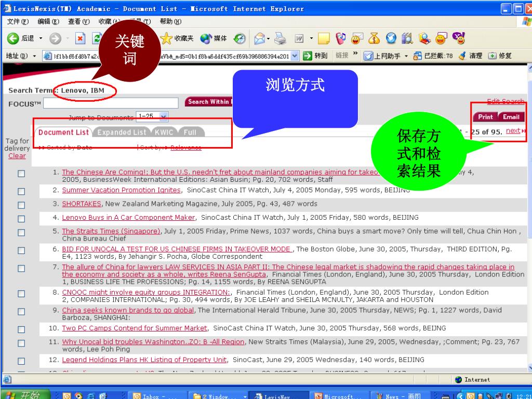
Task: Tag SHORTAKES document checkbox
Action: (21, 205)
